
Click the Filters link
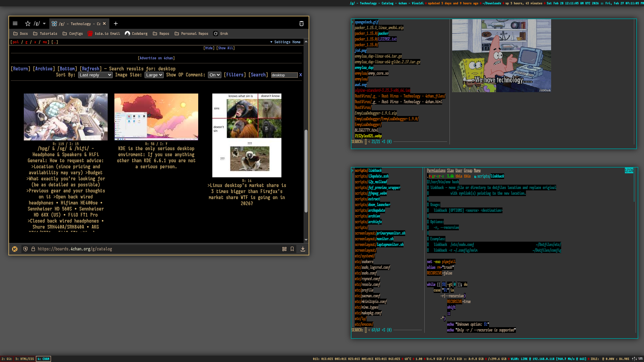(235, 75)
